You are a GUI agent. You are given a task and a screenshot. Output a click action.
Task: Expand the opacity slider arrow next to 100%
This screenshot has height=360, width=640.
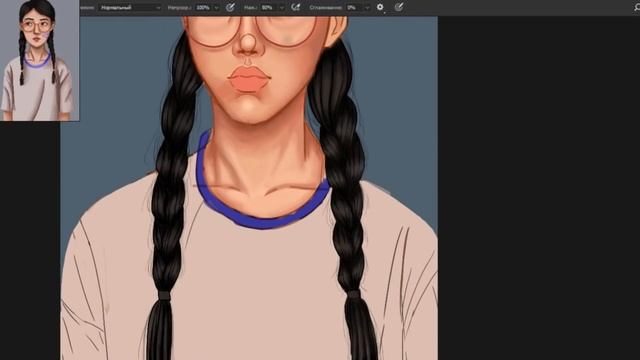click(x=216, y=7)
